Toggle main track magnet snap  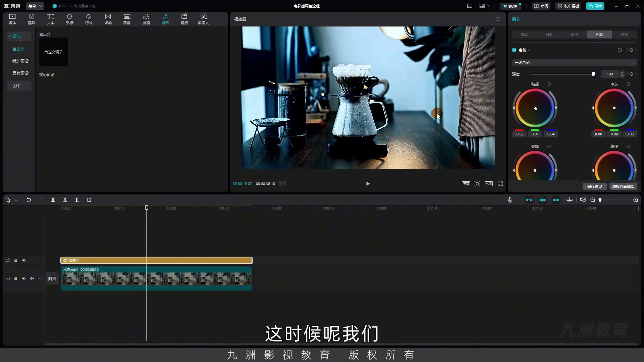(x=529, y=200)
